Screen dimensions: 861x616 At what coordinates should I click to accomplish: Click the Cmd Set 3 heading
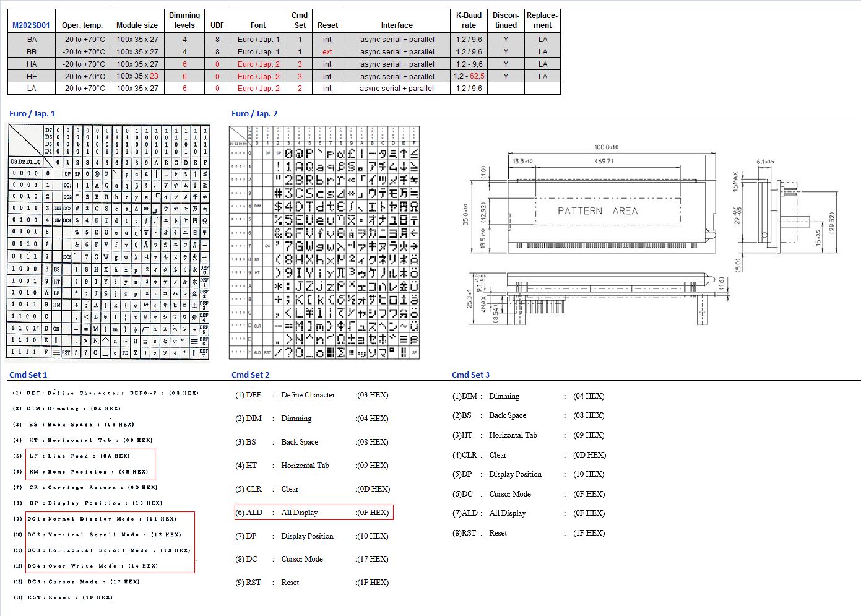(x=470, y=375)
